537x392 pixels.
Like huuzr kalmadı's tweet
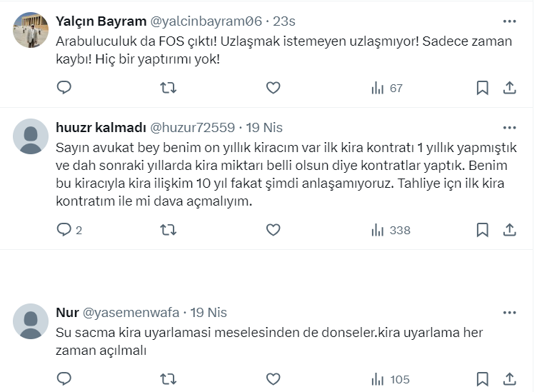click(x=273, y=230)
